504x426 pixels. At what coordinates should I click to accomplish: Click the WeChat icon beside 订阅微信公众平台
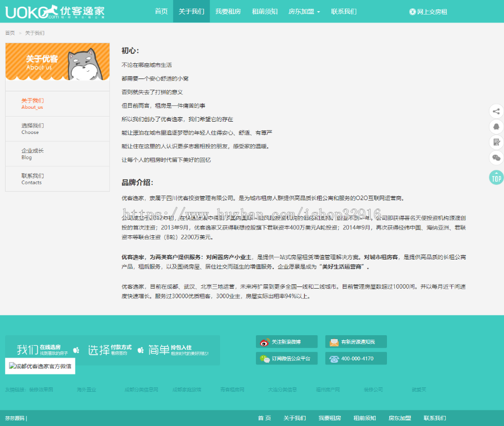(x=264, y=359)
